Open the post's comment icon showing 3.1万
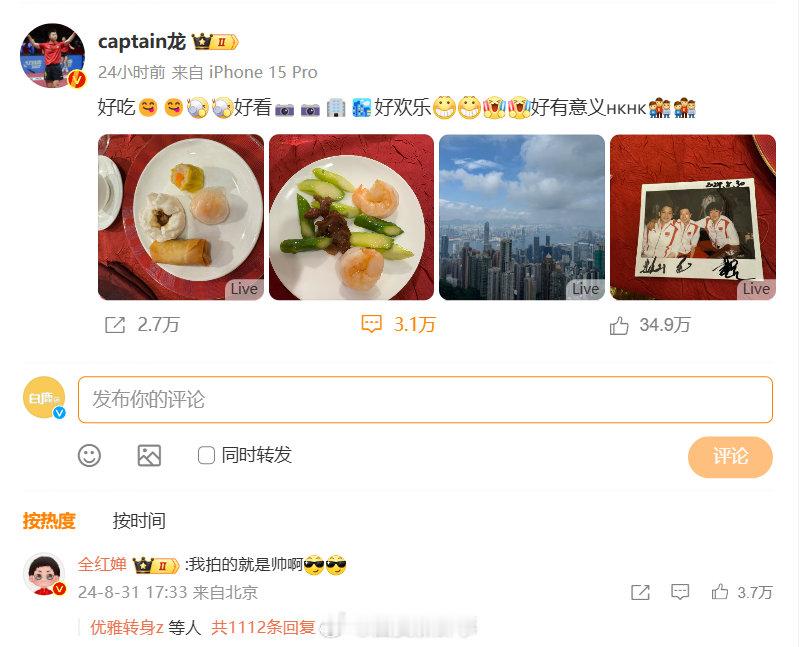Image resolution: width=799 pixels, height=647 pixels. point(371,324)
